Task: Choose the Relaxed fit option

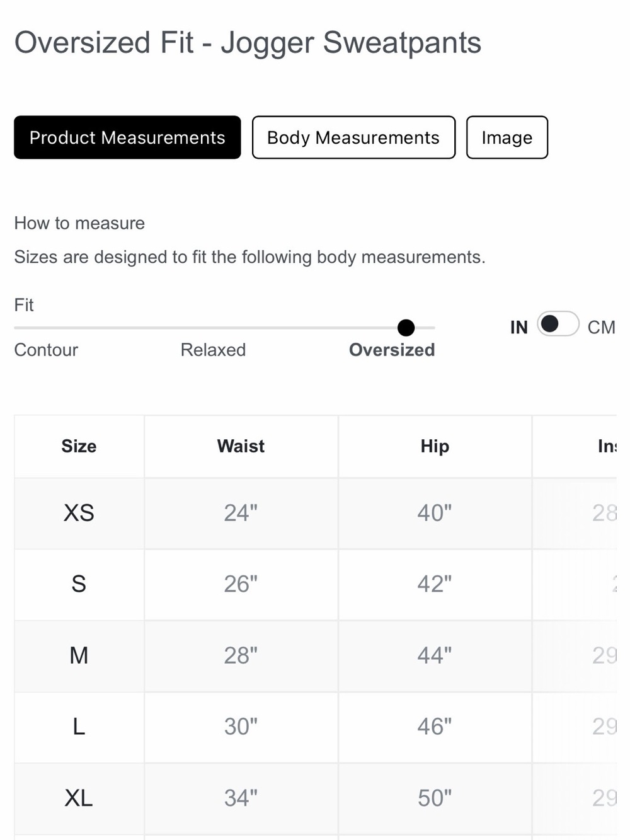Action: coord(213,350)
